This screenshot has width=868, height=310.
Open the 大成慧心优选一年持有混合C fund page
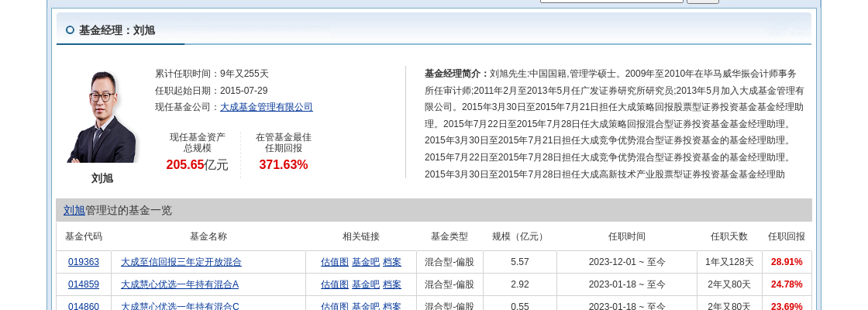[179, 306]
